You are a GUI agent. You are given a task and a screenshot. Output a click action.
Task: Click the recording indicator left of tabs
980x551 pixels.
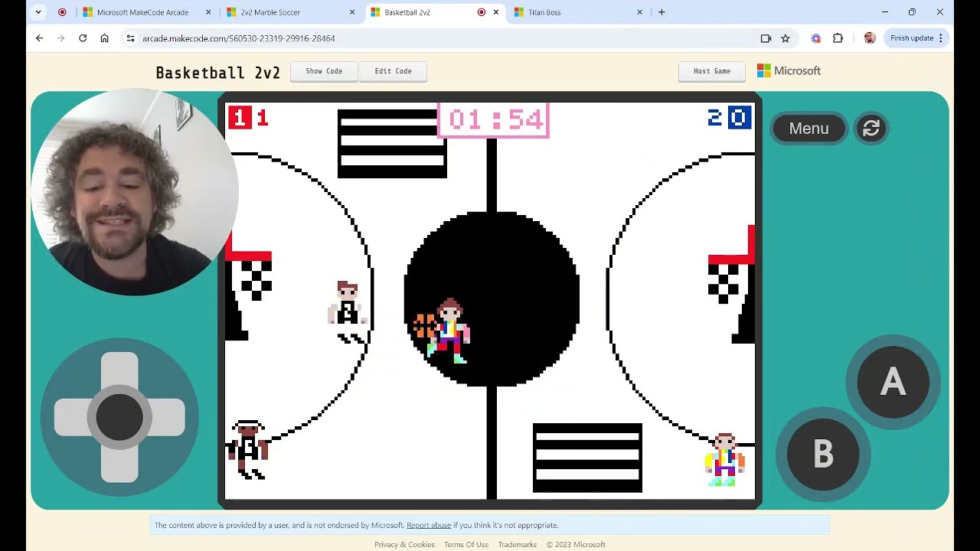pos(62,12)
